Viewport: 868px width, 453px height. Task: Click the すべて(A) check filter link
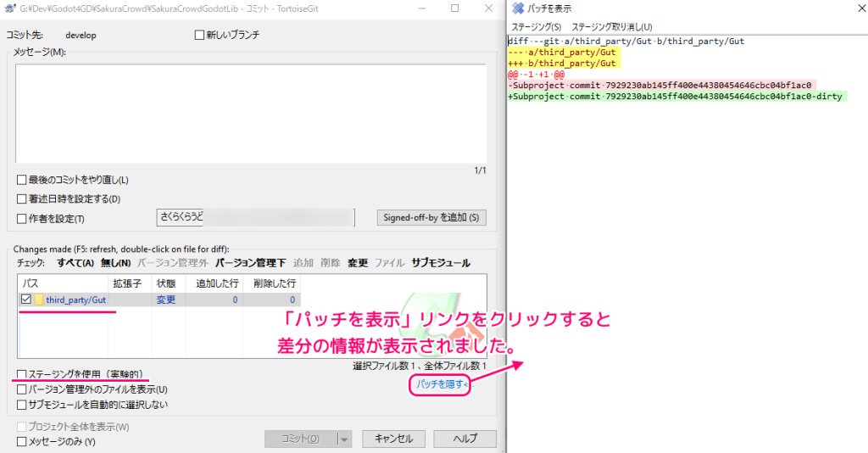75,263
